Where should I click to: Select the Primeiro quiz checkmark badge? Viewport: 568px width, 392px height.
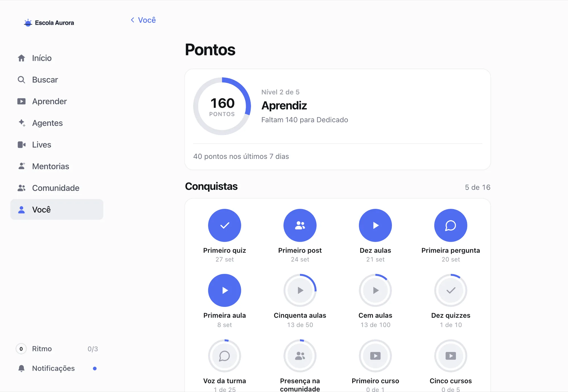pos(225,225)
